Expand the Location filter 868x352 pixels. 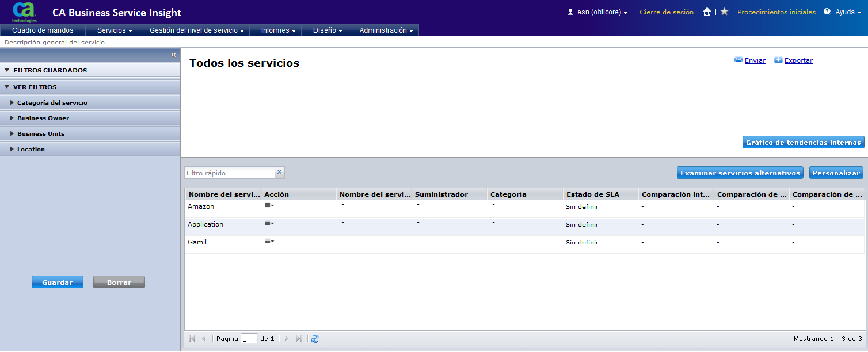coord(12,149)
